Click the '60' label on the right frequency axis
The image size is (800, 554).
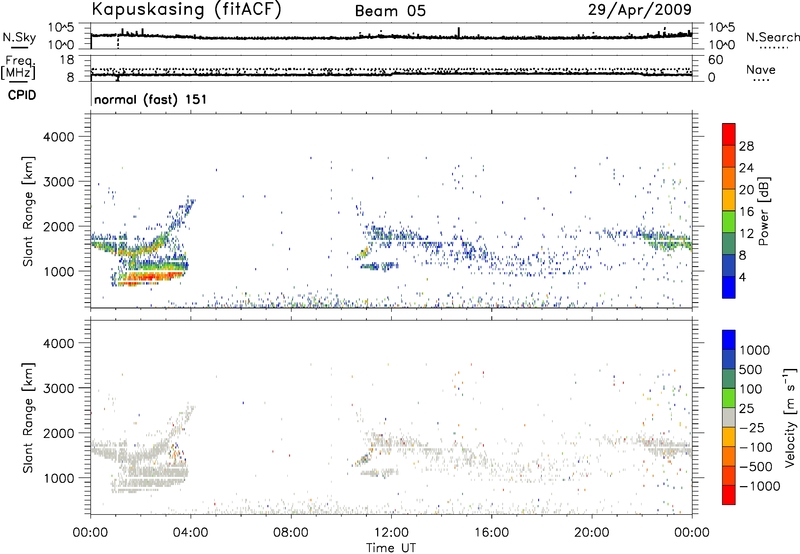point(716,60)
